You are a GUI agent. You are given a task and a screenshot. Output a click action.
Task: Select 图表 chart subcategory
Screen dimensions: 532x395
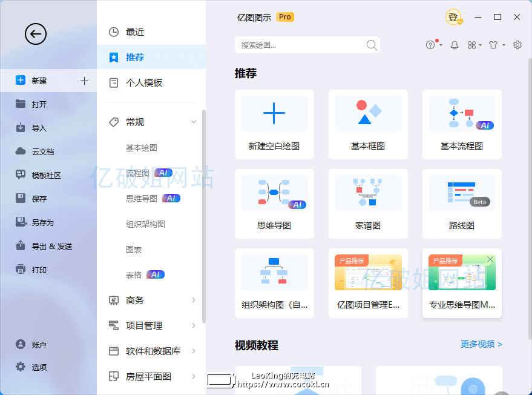pos(134,250)
